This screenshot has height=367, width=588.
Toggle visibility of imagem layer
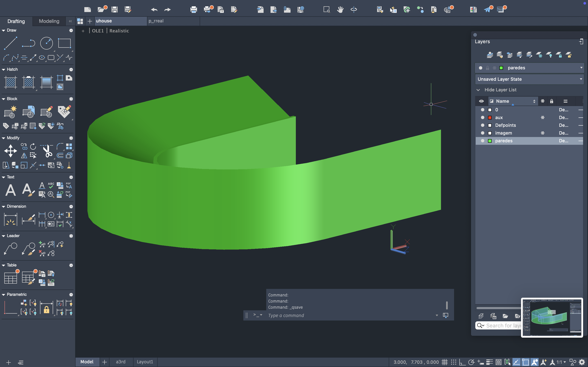pos(483,133)
